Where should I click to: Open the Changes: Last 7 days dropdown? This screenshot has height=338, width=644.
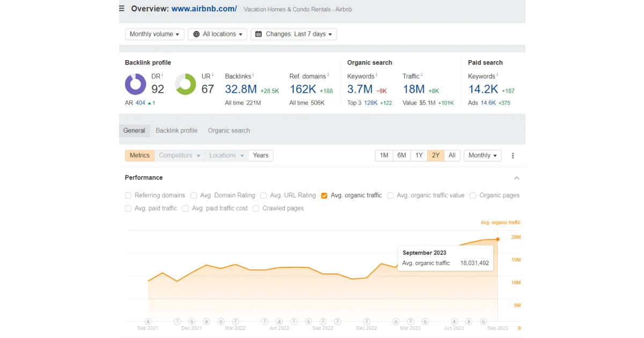tap(294, 34)
